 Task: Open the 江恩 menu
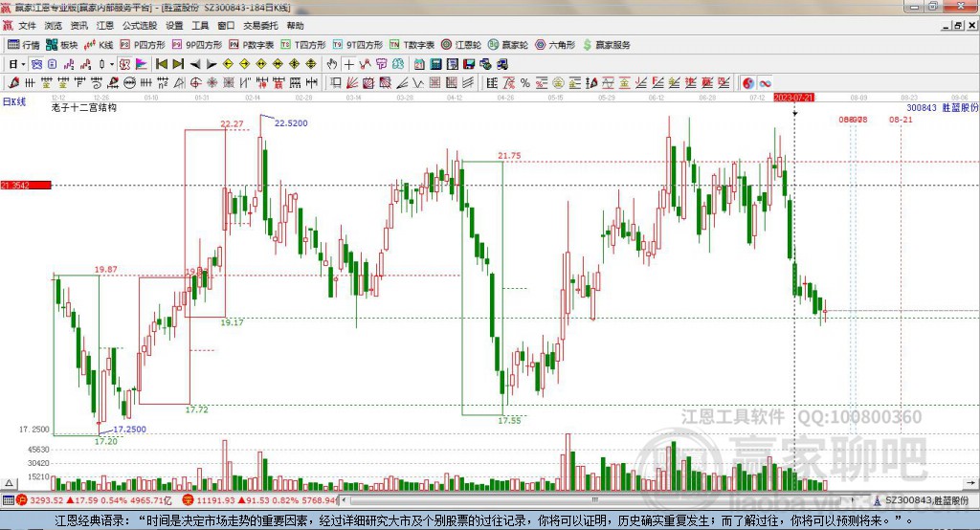tap(105, 26)
